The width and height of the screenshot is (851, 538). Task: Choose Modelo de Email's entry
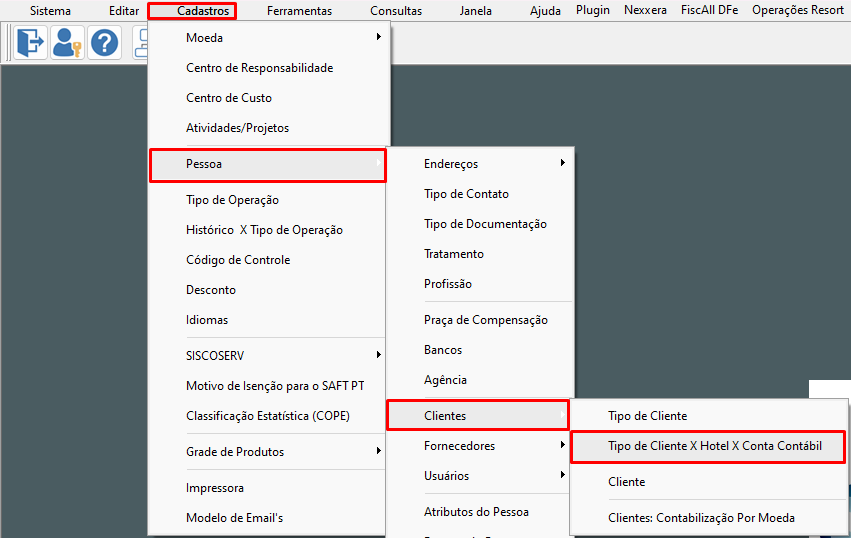[269, 518]
